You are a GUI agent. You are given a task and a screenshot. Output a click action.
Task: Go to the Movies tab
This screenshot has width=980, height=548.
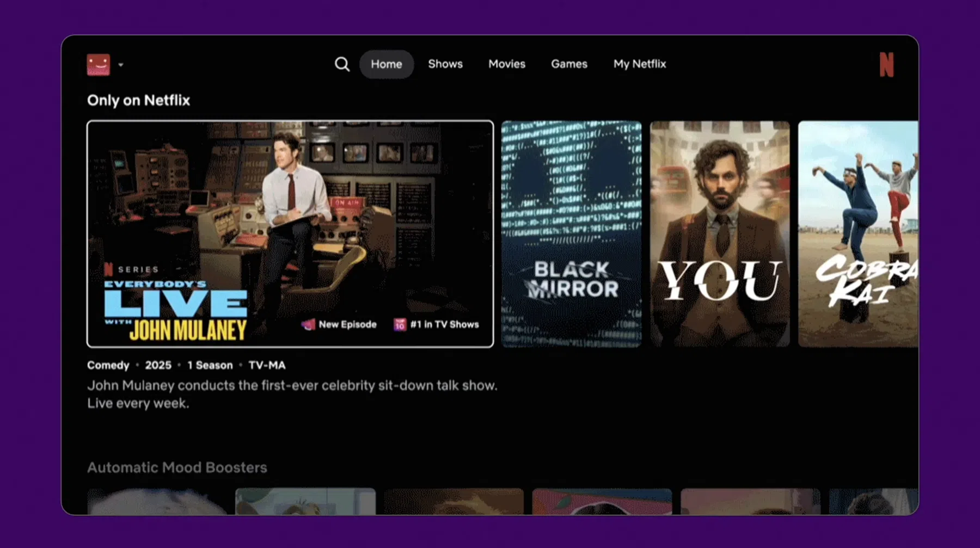[507, 64]
